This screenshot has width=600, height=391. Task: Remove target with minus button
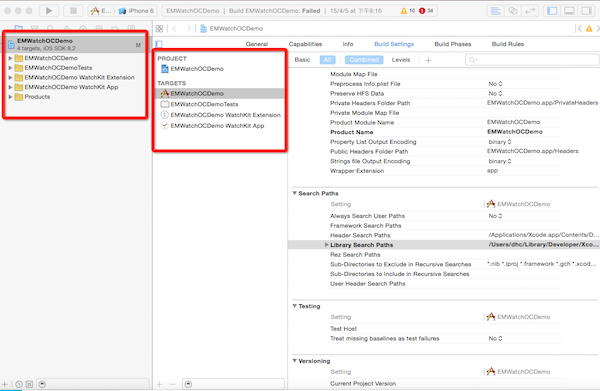coord(173,384)
